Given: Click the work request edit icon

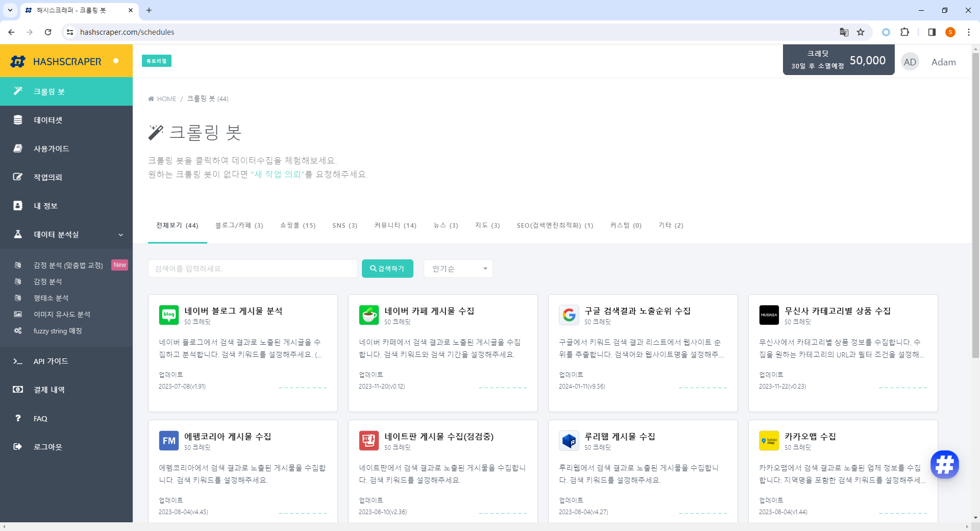Looking at the screenshot, I should pos(18,177).
